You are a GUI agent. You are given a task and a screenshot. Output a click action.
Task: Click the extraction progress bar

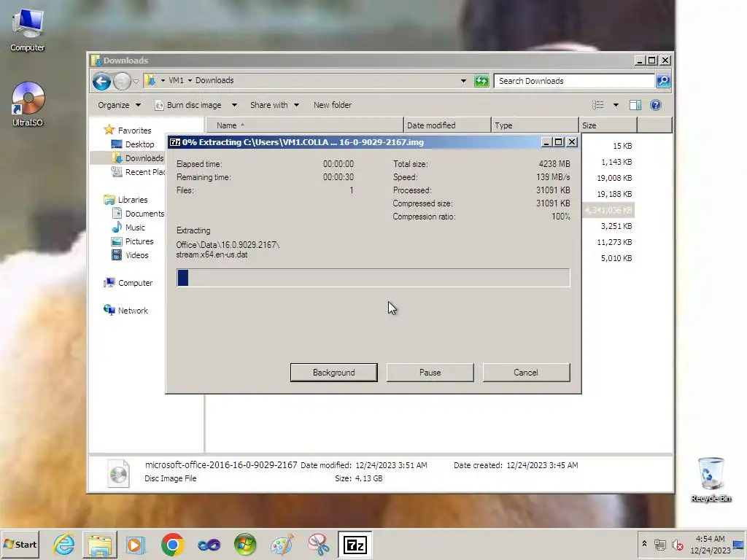click(373, 278)
